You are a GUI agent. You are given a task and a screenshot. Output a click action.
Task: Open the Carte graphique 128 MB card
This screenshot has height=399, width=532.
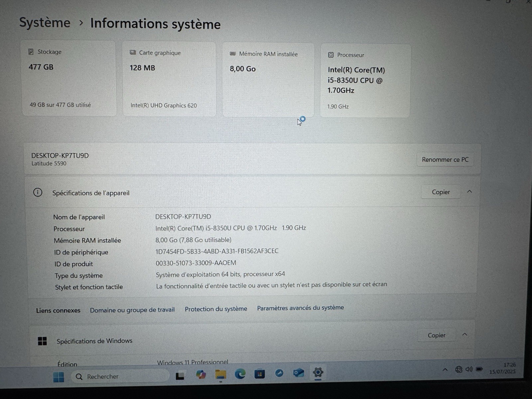coord(169,79)
